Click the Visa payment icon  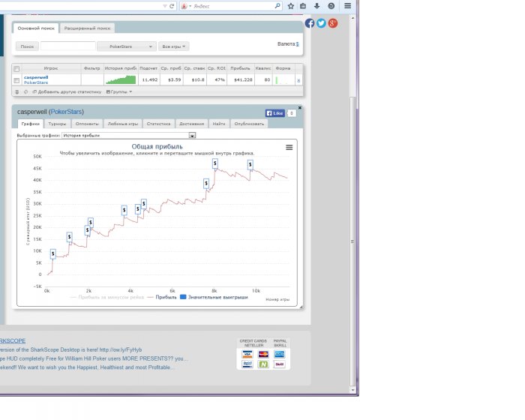(247, 354)
